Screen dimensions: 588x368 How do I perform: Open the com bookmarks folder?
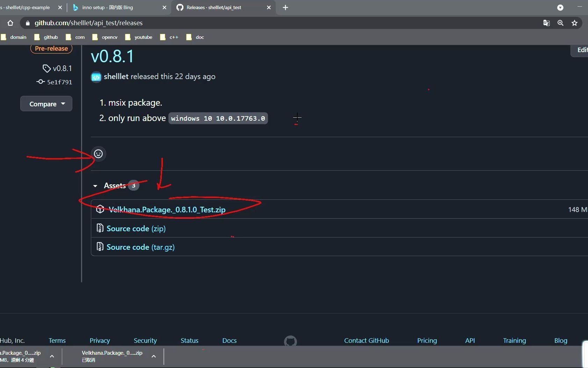75,37
